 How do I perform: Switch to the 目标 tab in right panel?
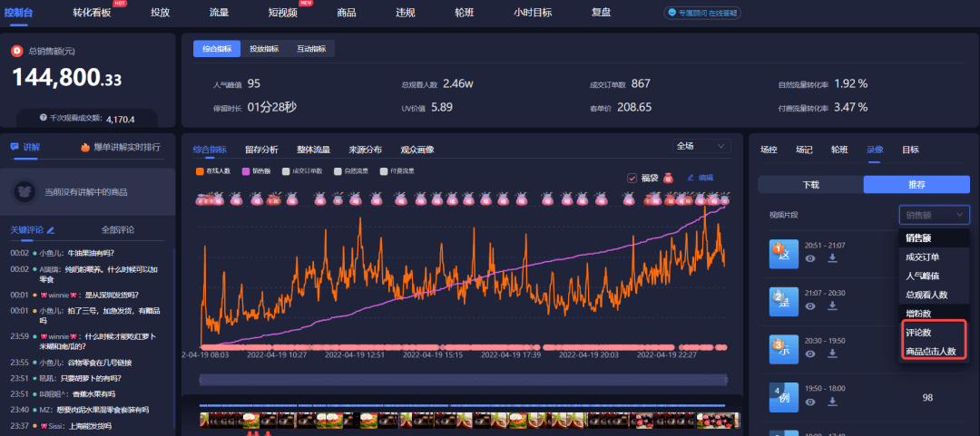pos(910,150)
